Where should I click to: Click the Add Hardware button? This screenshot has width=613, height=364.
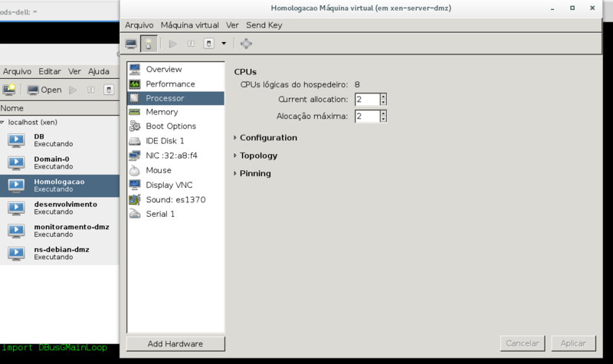[175, 343]
